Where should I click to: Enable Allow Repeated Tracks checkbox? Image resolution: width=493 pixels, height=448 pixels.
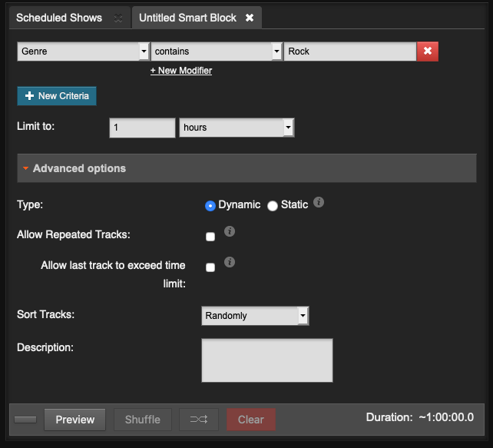(x=210, y=237)
